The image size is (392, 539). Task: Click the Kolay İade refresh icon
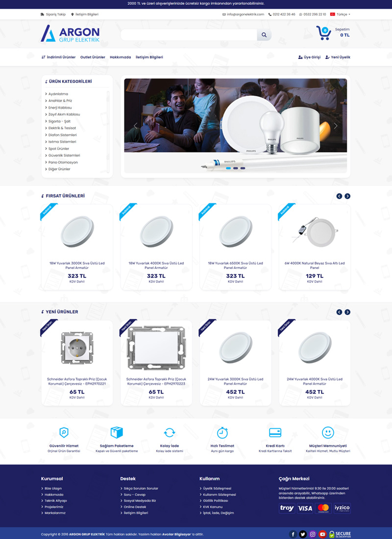coord(169,432)
